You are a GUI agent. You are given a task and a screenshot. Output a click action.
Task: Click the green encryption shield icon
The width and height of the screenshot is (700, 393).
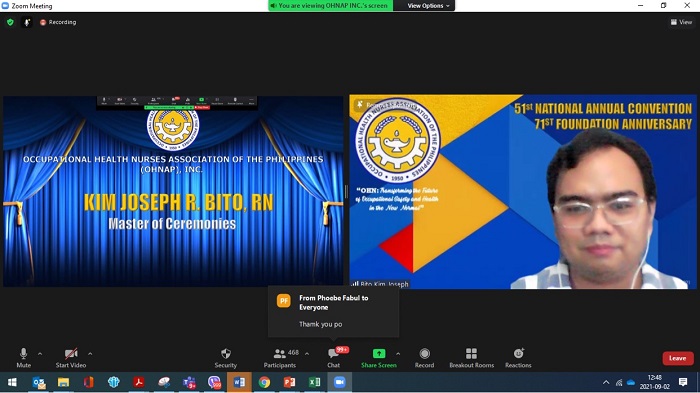(x=10, y=22)
